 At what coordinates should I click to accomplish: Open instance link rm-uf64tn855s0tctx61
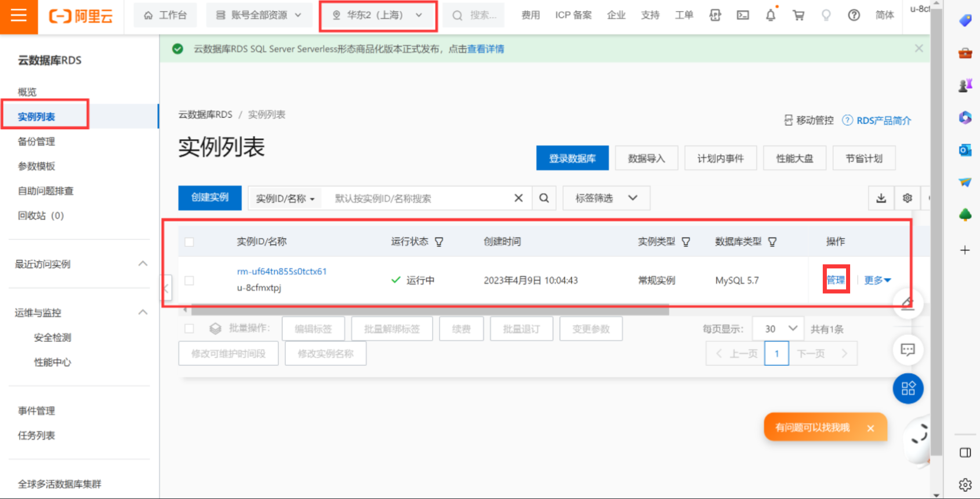pyautogui.click(x=282, y=271)
